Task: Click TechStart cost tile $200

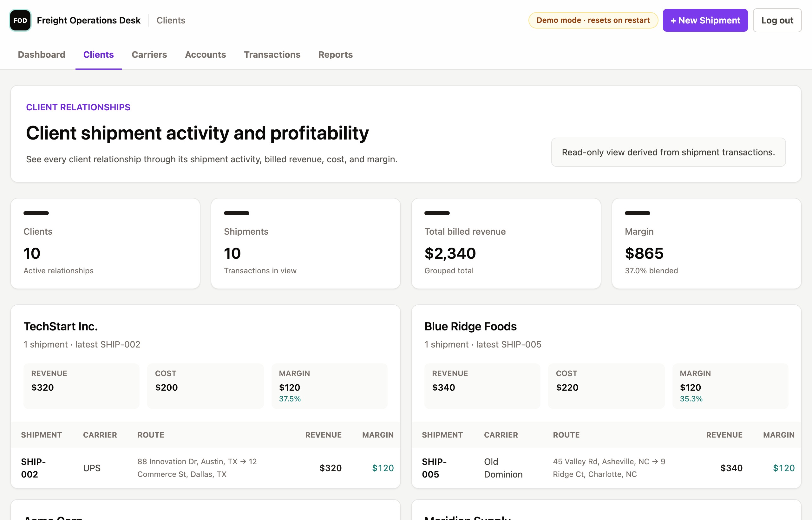Action: (x=205, y=386)
